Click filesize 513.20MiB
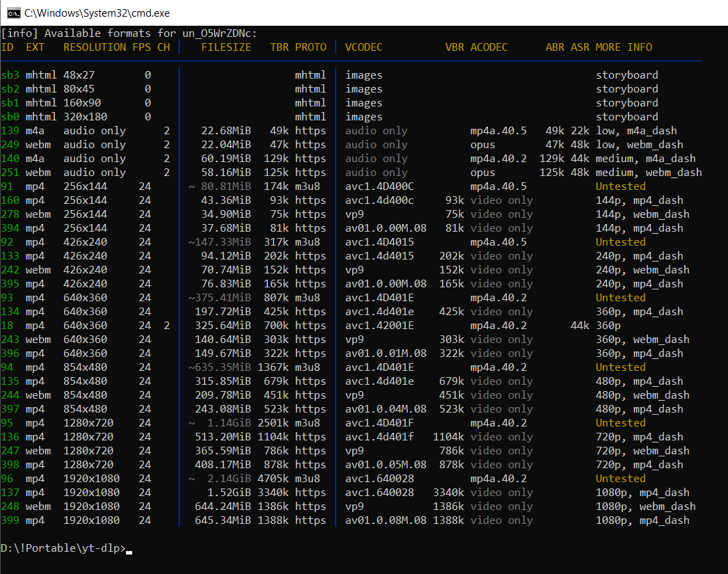 coord(223,437)
